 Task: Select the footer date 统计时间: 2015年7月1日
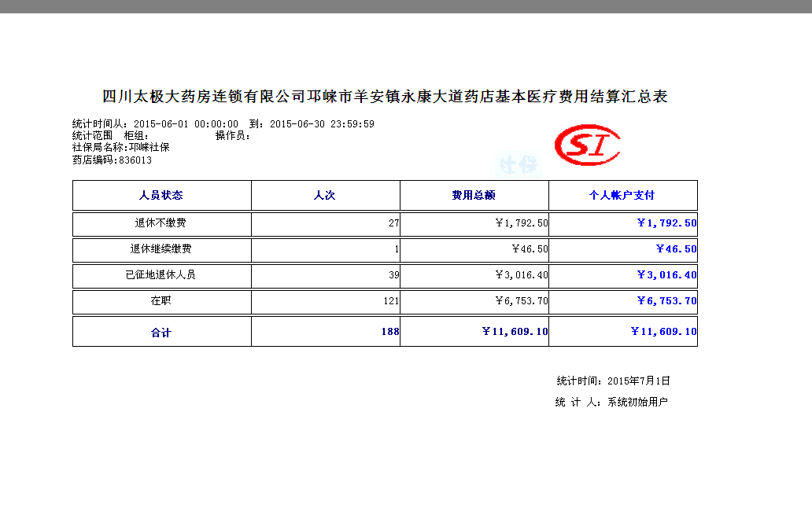click(614, 381)
